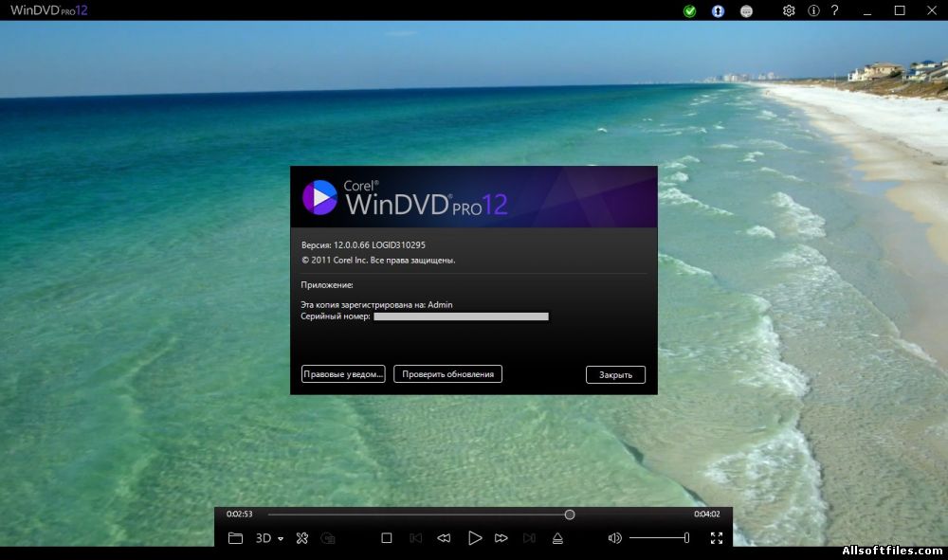Mute the audio speaker icon
The image size is (948, 560).
(x=614, y=538)
